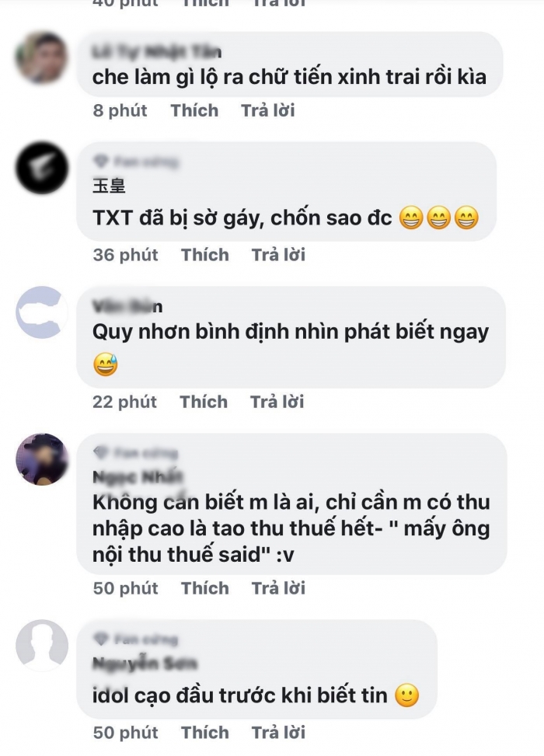Image resolution: width=544 pixels, height=756 pixels.
Task: Like the 'che làm gì lộ ra' comment
Action: pyautogui.click(x=194, y=110)
